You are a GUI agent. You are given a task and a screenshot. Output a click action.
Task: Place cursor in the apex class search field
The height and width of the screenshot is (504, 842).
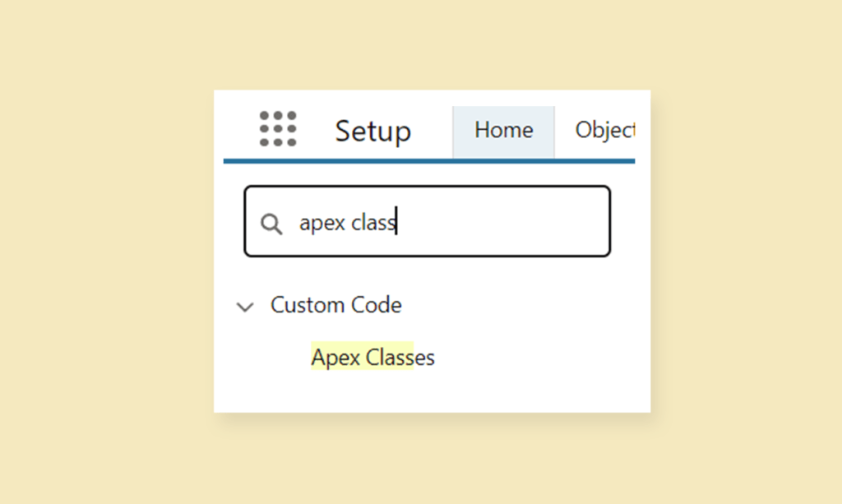pyautogui.click(x=427, y=222)
